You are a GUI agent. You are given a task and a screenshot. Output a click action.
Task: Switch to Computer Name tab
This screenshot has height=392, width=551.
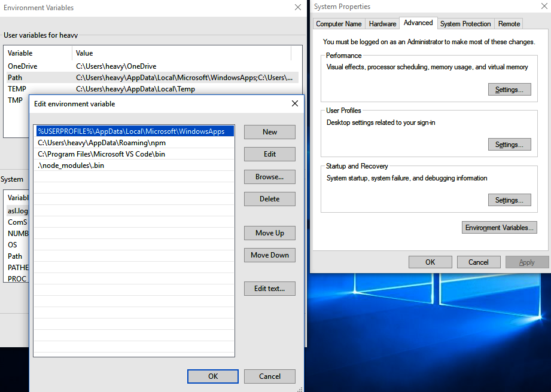pyautogui.click(x=339, y=24)
